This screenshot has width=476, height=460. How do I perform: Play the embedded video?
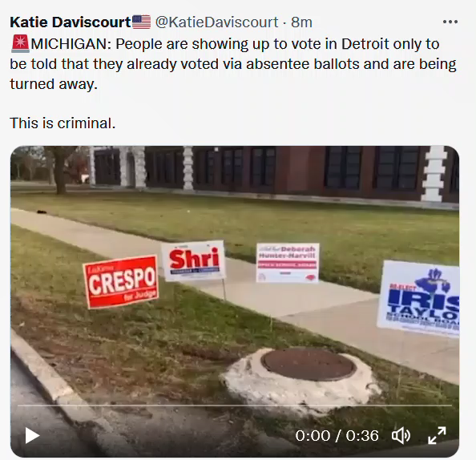coord(32,436)
